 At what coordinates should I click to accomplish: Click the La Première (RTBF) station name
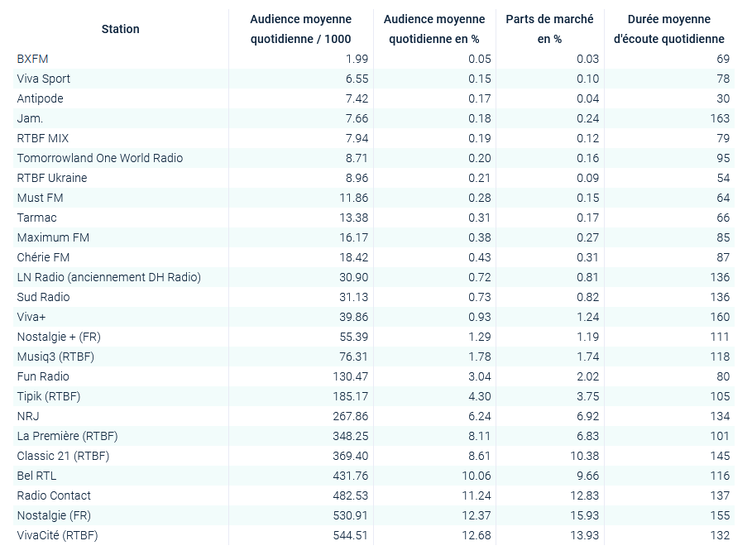(68, 436)
